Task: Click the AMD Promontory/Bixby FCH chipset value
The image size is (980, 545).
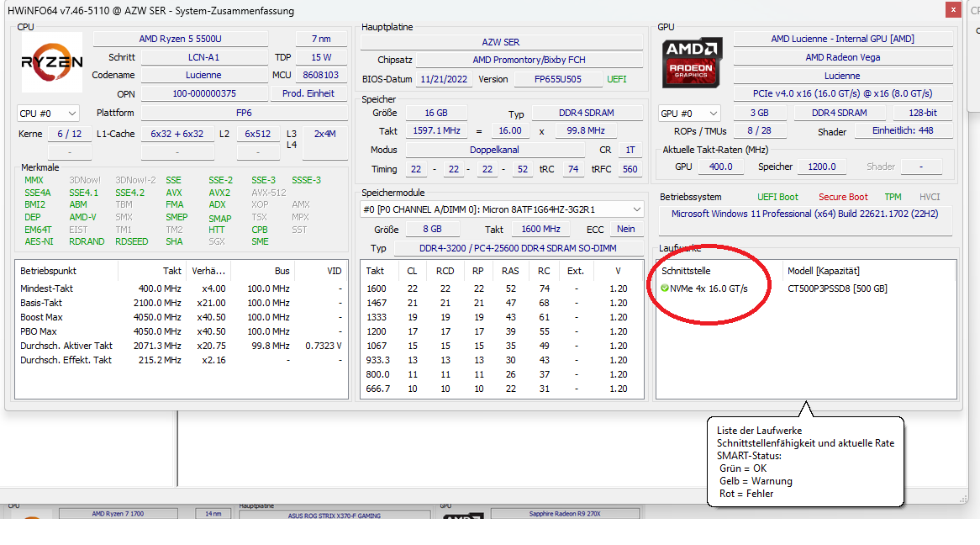Action: tap(529, 60)
